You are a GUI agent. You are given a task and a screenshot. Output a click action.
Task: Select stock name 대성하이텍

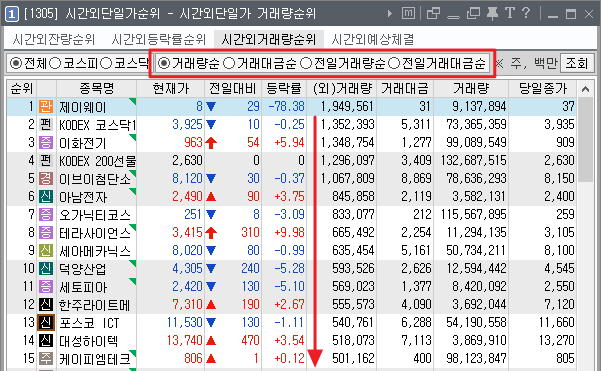pos(89,341)
